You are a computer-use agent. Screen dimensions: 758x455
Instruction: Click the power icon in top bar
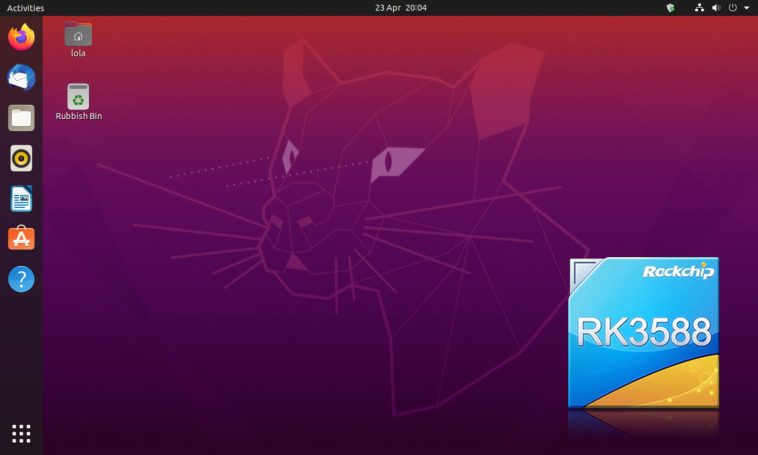click(733, 8)
